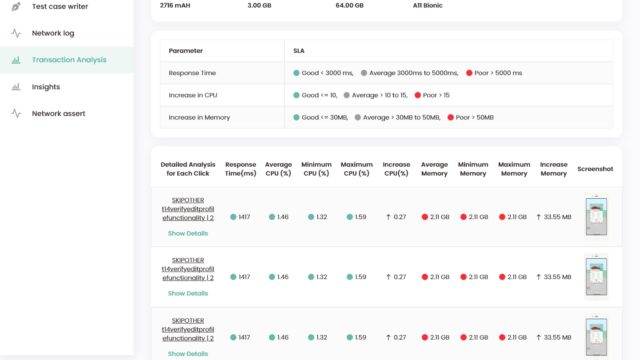Click the Maximum CPU (%) column header
The height and width of the screenshot is (360, 640).
coord(357,169)
